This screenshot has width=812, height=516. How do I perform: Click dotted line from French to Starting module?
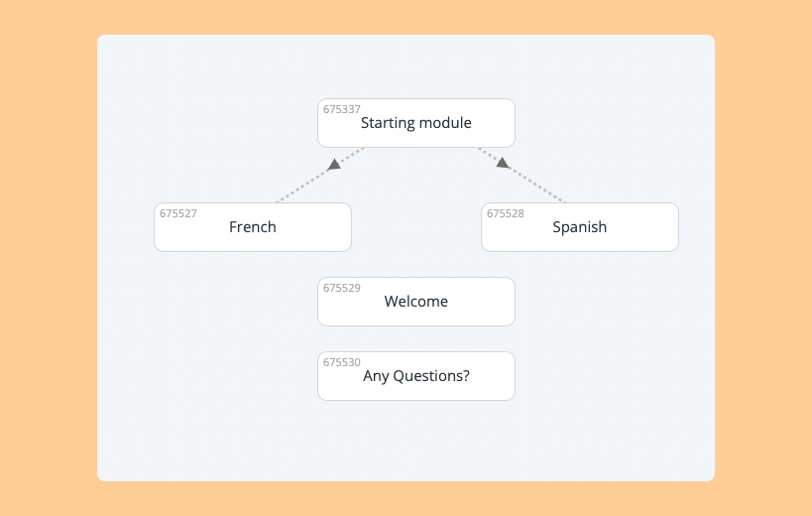[x=305, y=184]
